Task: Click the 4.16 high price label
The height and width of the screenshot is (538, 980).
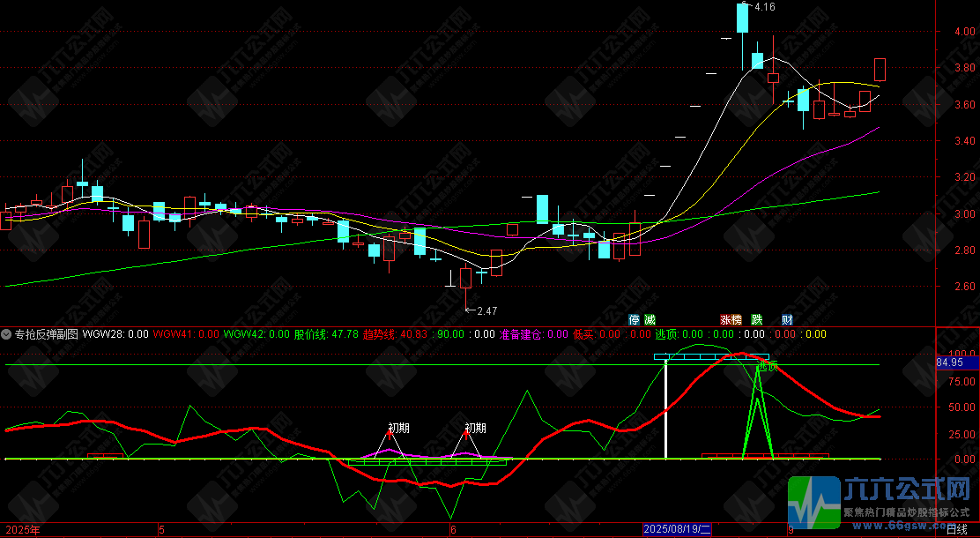Action: [x=765, y=7]
